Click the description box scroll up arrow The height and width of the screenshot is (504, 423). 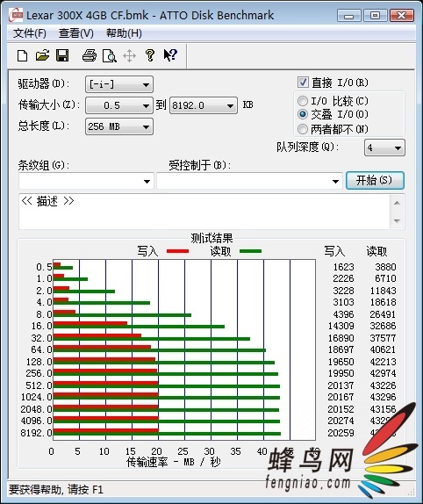[x=397, y=203]
